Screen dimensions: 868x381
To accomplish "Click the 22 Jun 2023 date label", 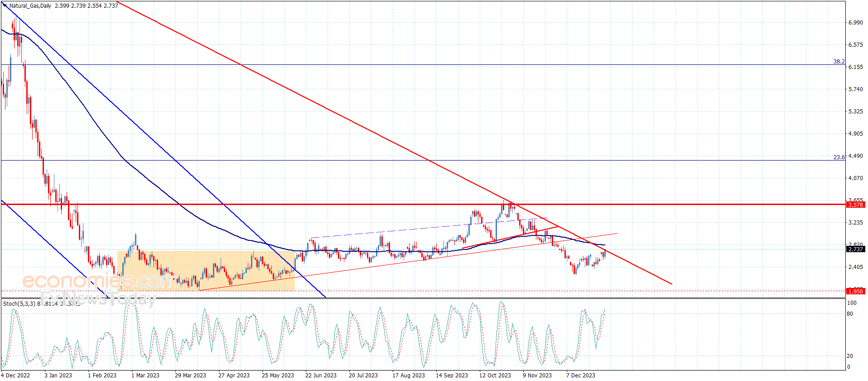I will pos(321,375).
